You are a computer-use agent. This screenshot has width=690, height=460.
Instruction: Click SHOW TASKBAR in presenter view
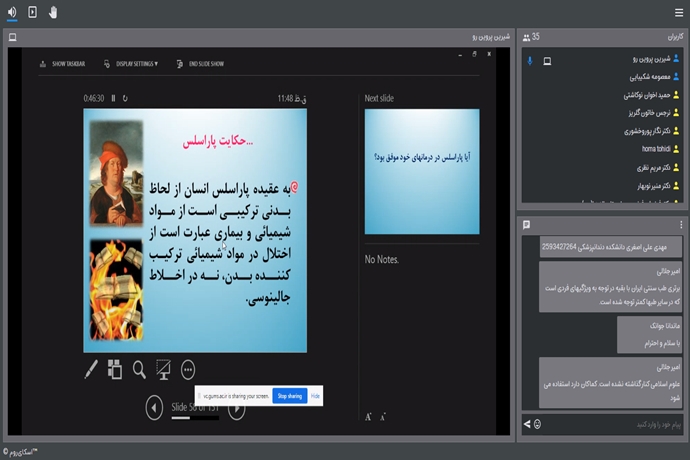[63, 64]
